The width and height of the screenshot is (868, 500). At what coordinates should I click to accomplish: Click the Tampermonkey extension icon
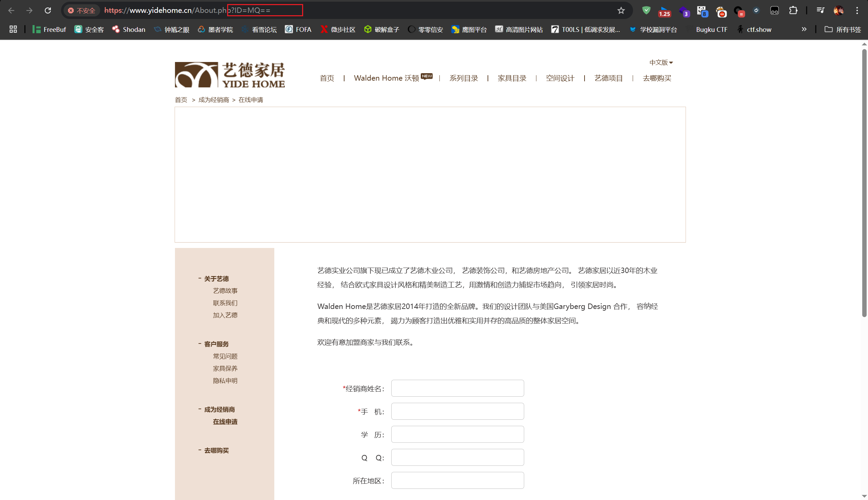point(774,10)
